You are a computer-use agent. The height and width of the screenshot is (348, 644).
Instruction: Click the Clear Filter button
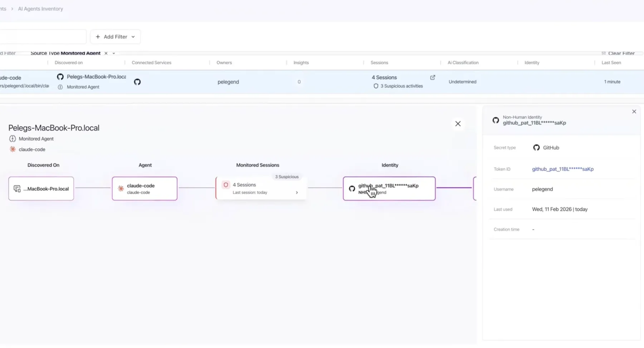[x=618, y=53]
